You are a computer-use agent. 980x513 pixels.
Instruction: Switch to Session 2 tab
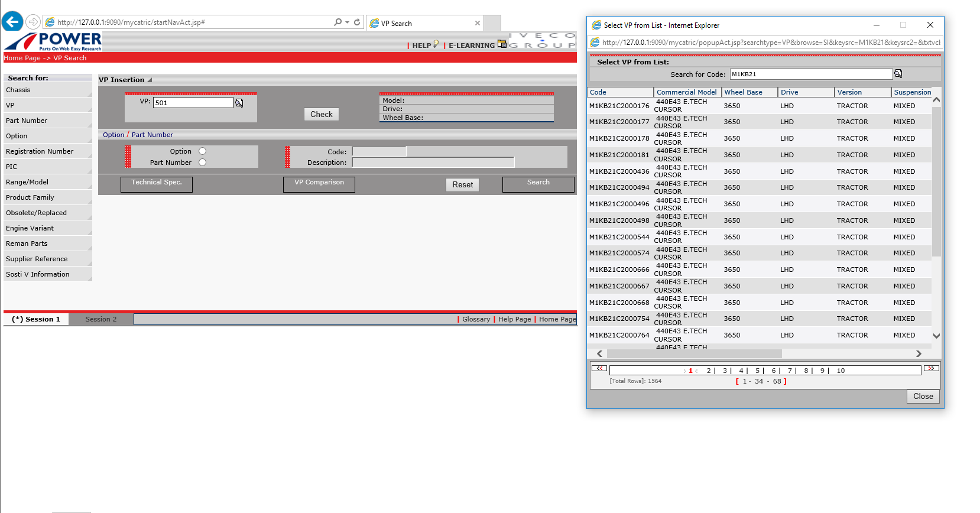[x=101, y=319]
